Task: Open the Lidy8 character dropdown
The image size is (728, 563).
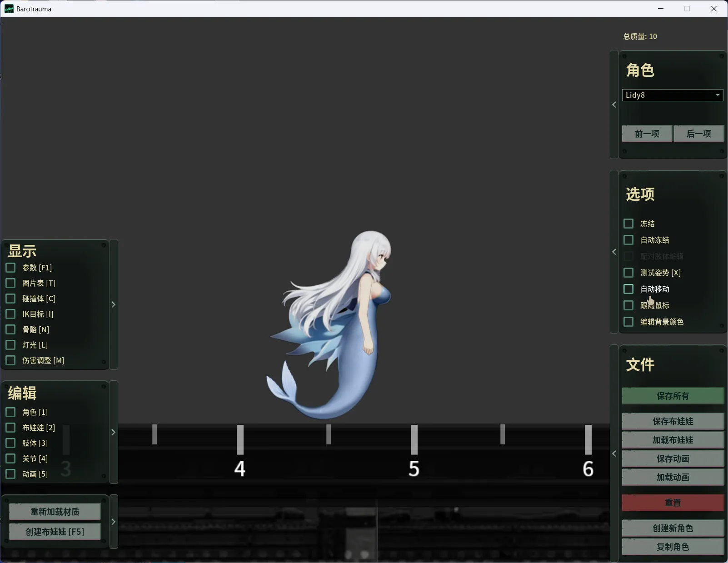Action: click(x=672, y=95)
